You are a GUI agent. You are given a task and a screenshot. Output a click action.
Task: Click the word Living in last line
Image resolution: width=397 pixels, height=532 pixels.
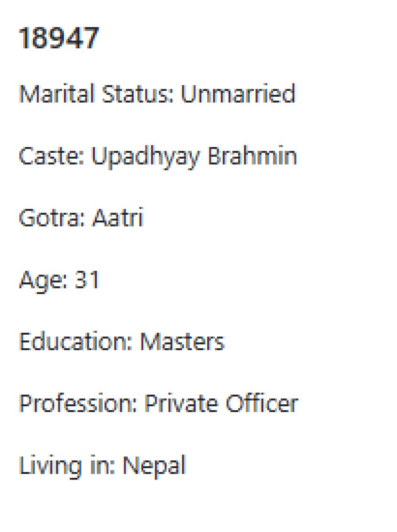[50, 466]
